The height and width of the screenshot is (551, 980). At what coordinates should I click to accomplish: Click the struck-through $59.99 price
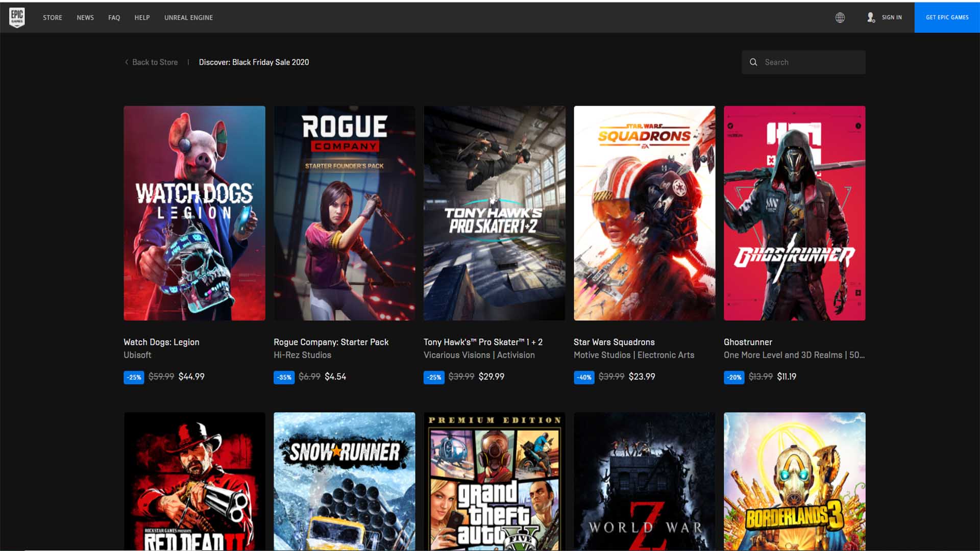point(161,377)
